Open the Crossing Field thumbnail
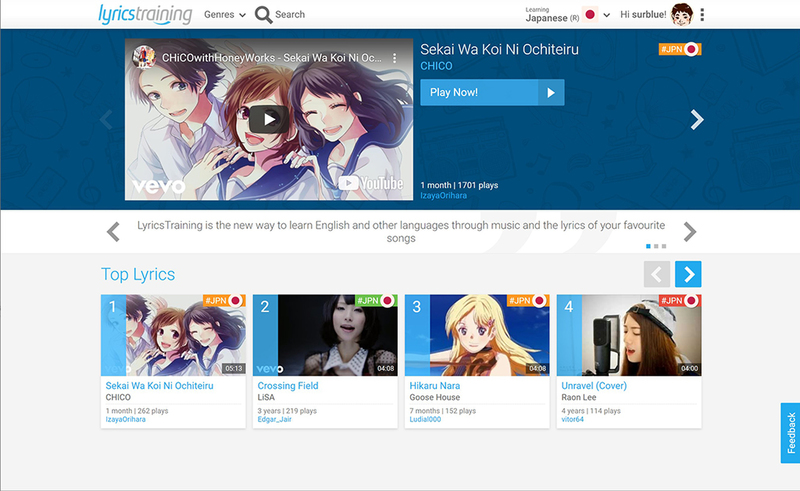The width and height of the screenshot is (800, 491). [x=325, y=335]
